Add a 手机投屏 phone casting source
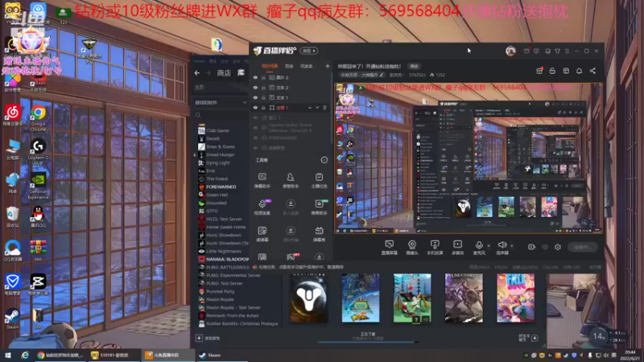The height and width of the screenshot is (362, 644). pyautogui.click(x=435, y=248)
